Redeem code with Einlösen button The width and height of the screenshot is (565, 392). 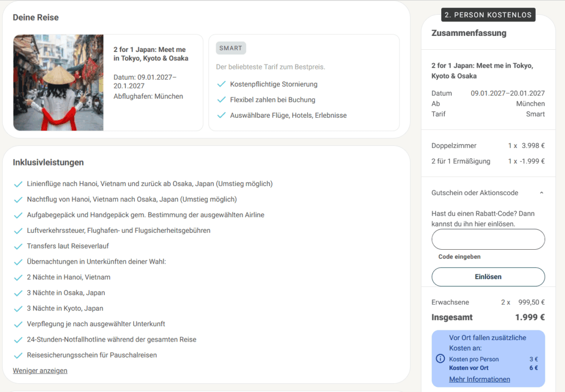click(x=488, y=277)
